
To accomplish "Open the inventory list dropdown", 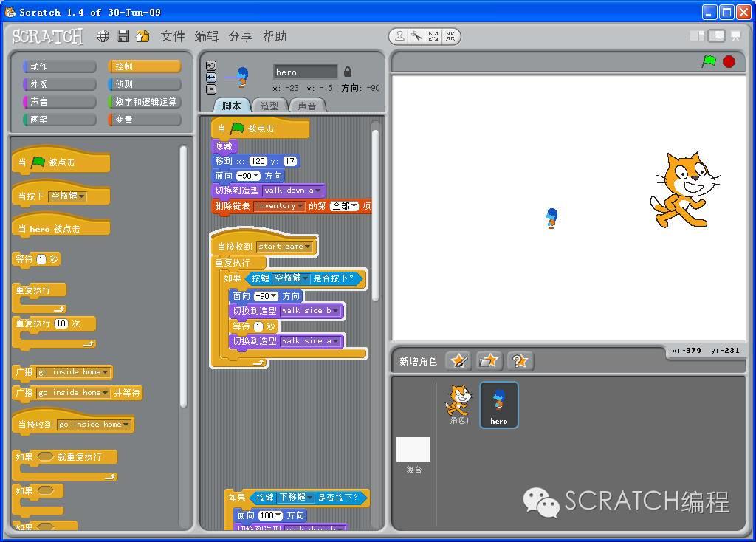I will tap(300, 206).
